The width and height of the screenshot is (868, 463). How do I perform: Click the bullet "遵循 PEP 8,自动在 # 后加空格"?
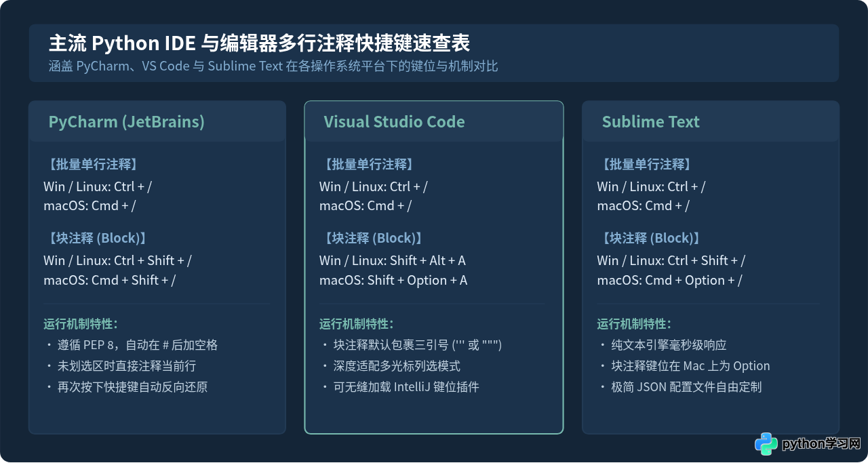point(131,346)
